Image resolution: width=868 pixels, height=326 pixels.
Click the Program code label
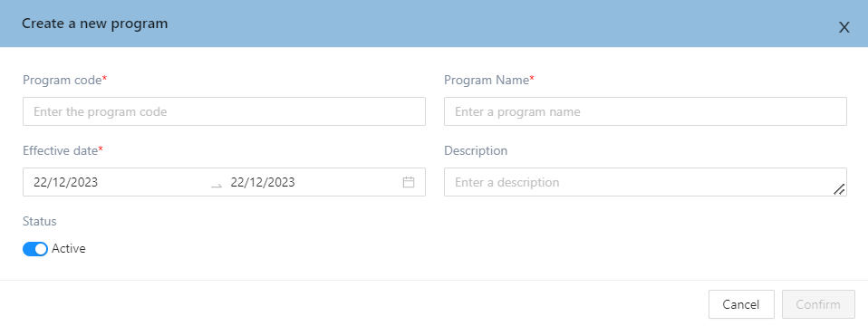click(x=62, y=81)
